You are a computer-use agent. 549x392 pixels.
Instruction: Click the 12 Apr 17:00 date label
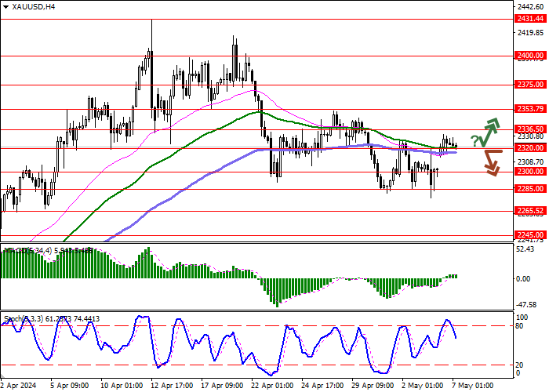[172, 386]
